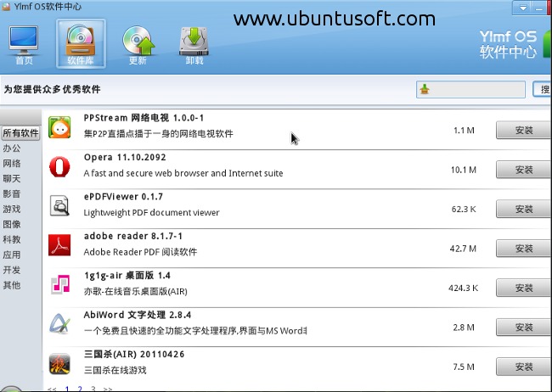Install 1g1g-air 桌面版
The width and height of the screenshot is (552, 392).
pos(523,288)
